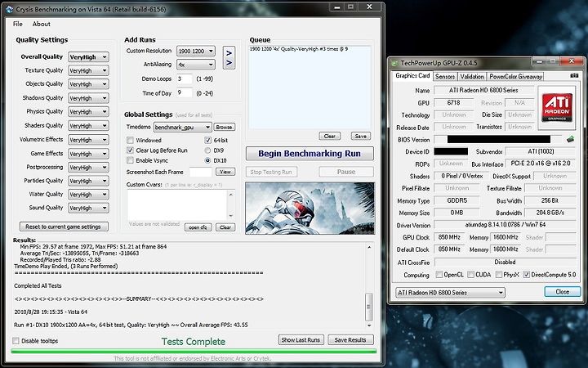Click the upper arrow Add Runs button
The image size is (588, 368).
click(x=229, y=52)
